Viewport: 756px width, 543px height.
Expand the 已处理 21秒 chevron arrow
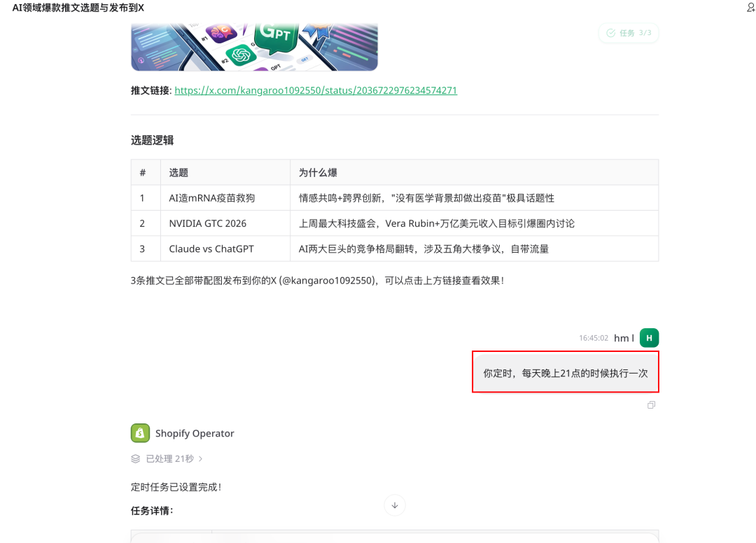pyautogui.click(x=201, y=459)
